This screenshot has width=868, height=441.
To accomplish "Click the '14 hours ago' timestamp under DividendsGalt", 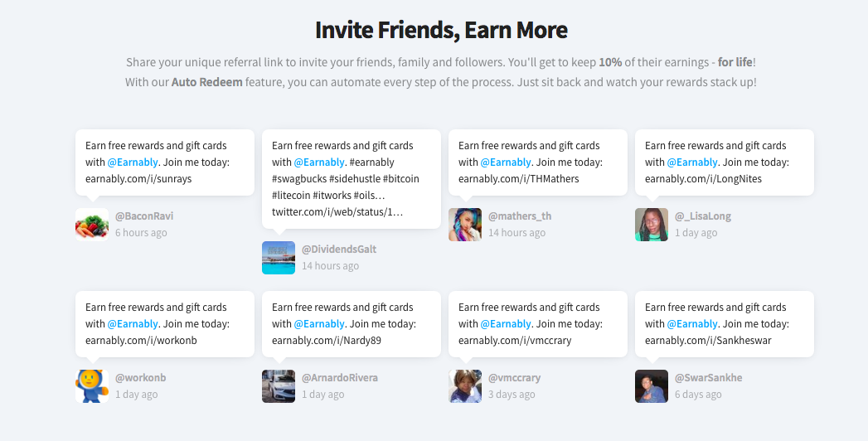I will [331, 266].
